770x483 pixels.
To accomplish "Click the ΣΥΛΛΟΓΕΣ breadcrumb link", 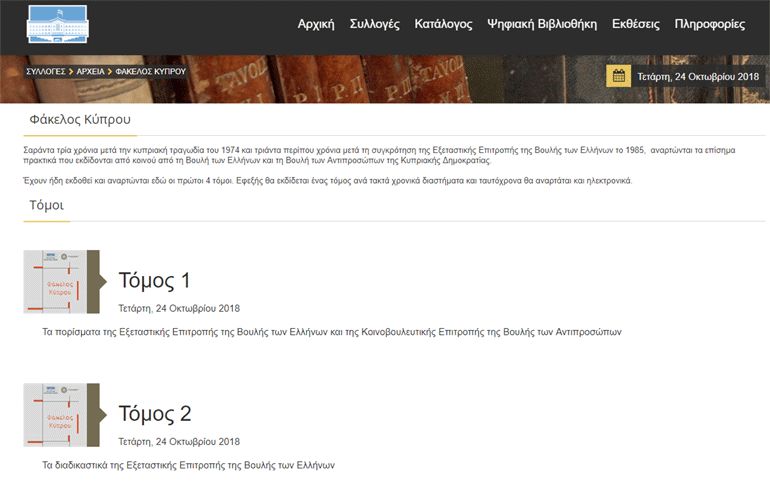I will tap(45, 72).
